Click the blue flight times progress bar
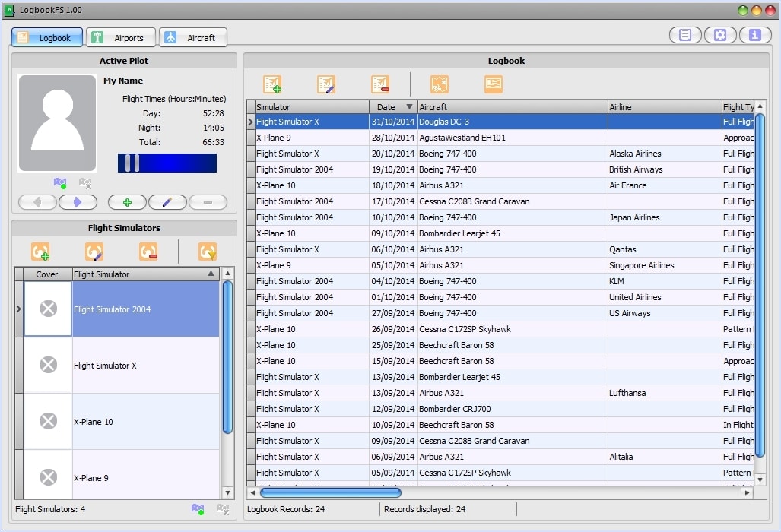 167,163
